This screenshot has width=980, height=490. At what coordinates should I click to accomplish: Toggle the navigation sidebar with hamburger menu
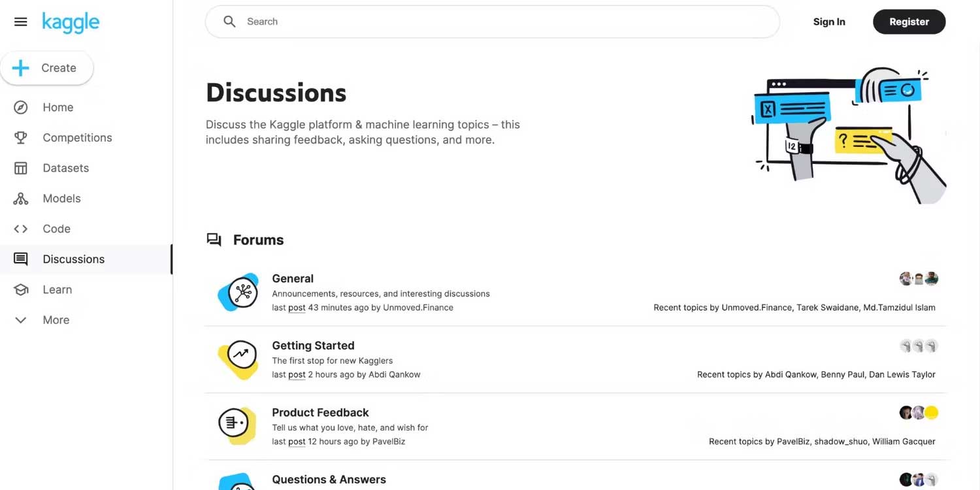20,21
